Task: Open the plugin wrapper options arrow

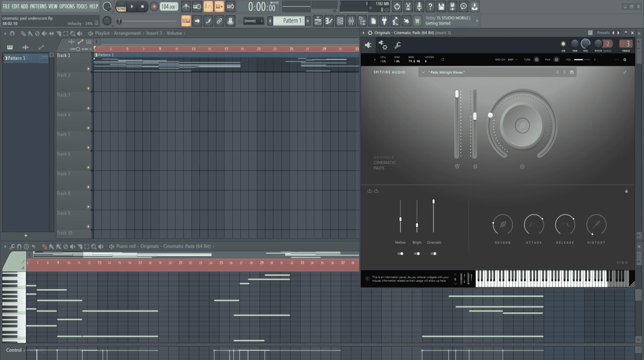Action: pyautogui.click(x=364, y=33)
